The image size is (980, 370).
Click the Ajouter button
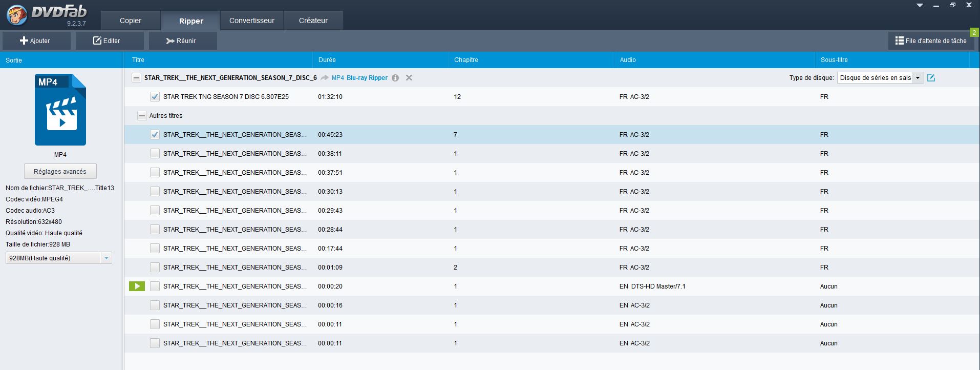pos(35,41)
